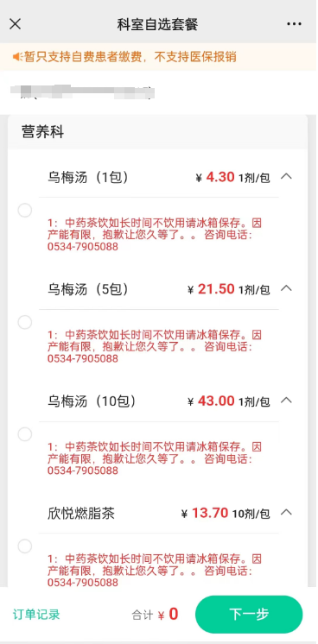The image size is (318, 644).
Task: Tap the orange self-pay notice banner
Action: [159, 57]
